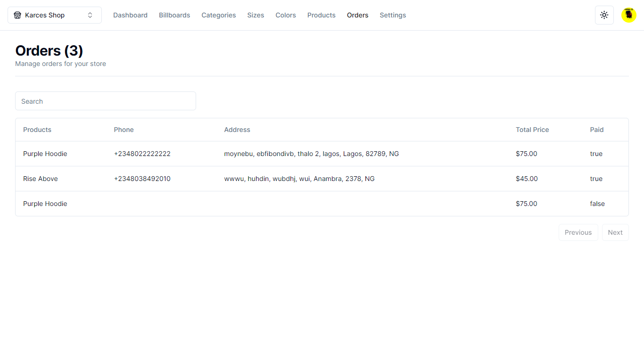Viewport: 644px width, 362px height.
Task: Select the Orders navigation item
Action: pyautogui.click(x=357, y=15)
